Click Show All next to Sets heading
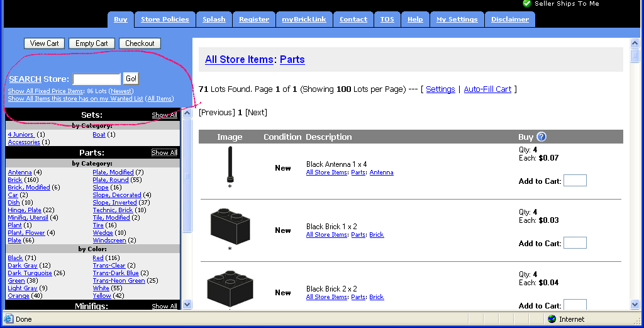The image size is (644, 328). (164, 115)
